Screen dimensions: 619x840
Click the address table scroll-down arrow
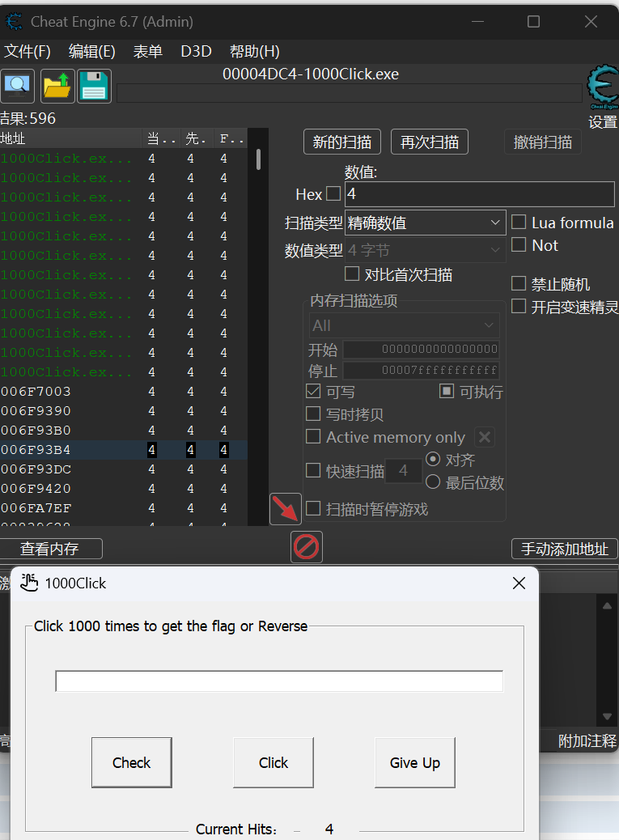coord(607,716)
